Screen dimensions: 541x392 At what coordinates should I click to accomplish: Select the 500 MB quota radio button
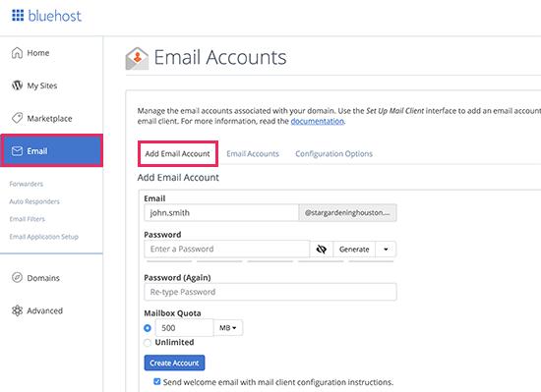tap(148, 328)
